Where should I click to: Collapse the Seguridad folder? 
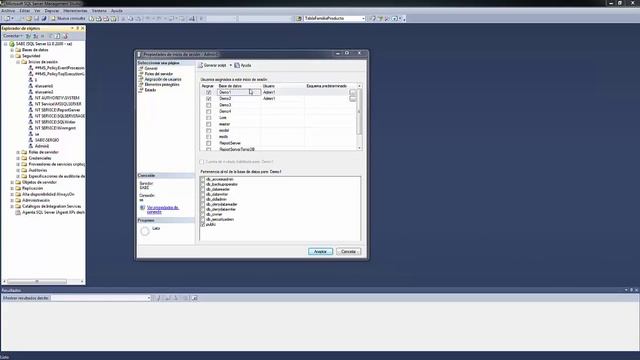pos(12,56)
